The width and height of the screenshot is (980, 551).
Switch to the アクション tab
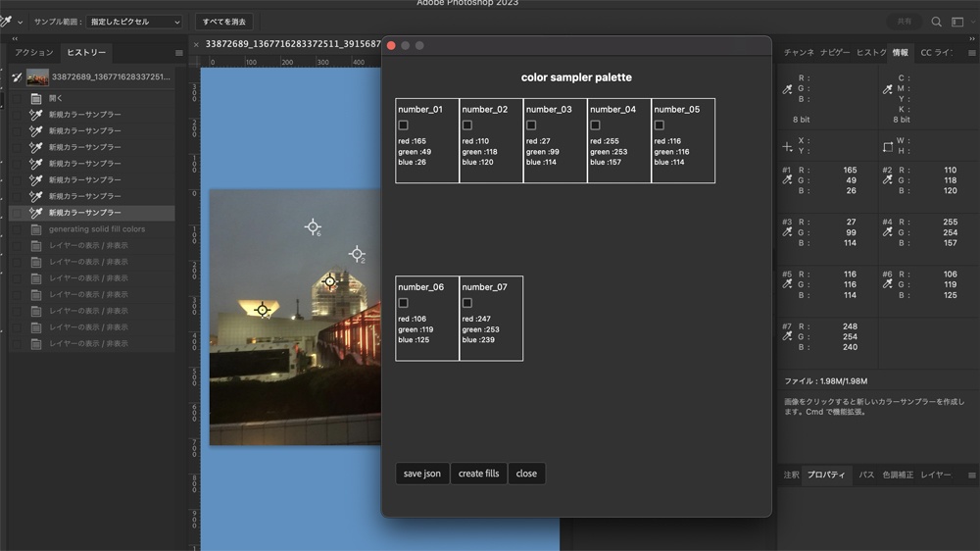click(34, 53)
